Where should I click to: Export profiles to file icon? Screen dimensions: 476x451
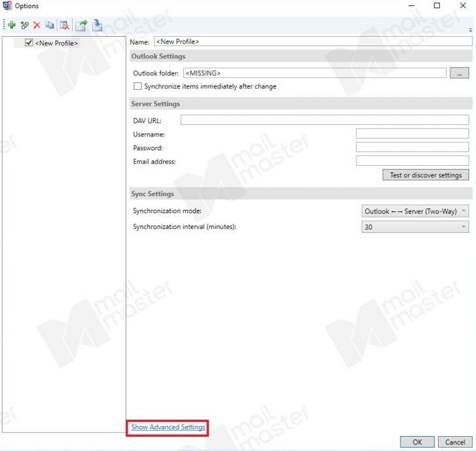tap(81, 25)
